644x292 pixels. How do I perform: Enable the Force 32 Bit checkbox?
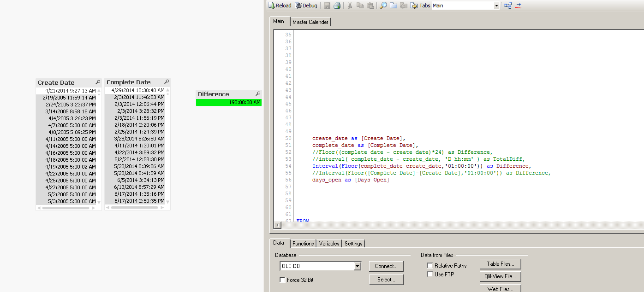[x=282, y=280]
